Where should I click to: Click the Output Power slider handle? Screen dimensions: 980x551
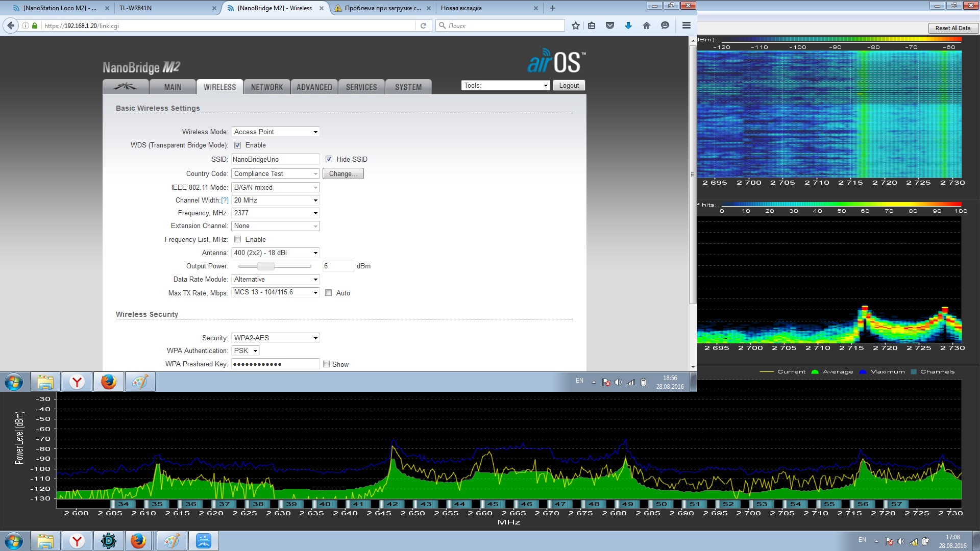pos(266,266)
